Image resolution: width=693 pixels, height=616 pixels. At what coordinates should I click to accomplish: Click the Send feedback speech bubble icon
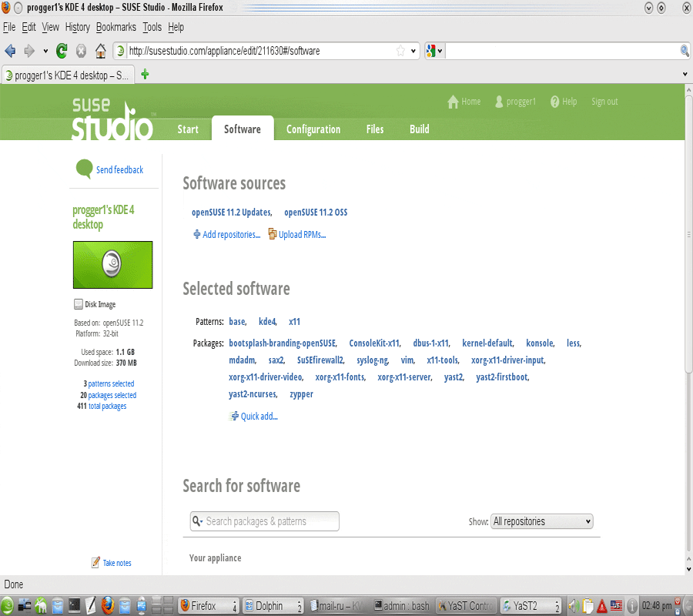coord(84,169)
